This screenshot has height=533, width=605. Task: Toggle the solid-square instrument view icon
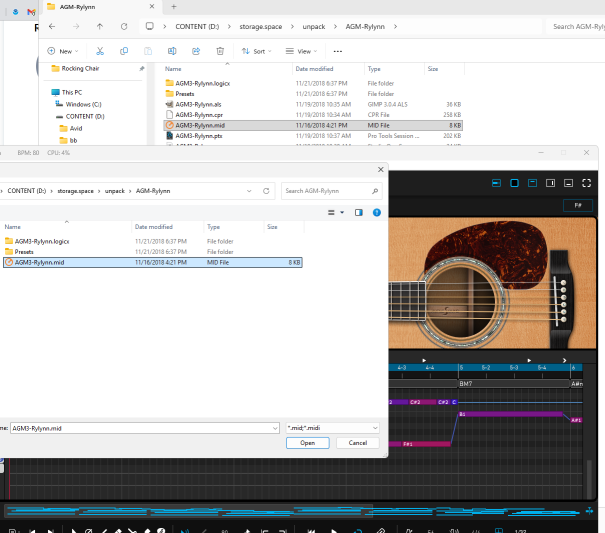pos(514,183)
